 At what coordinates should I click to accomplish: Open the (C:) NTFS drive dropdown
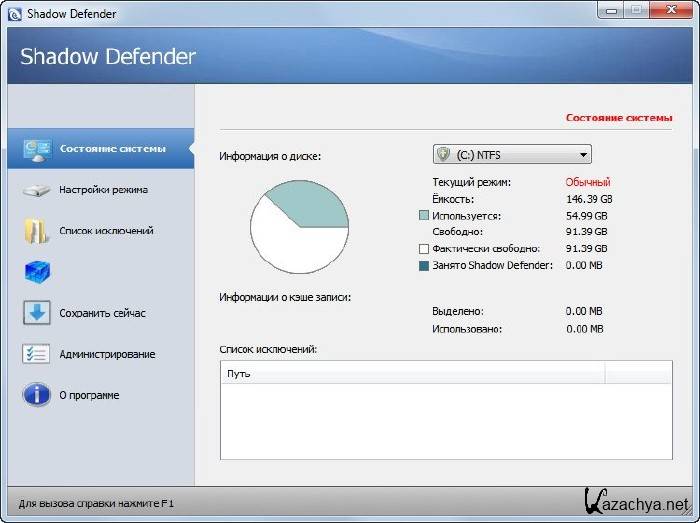pyautogui.click(x=582, y=155)
